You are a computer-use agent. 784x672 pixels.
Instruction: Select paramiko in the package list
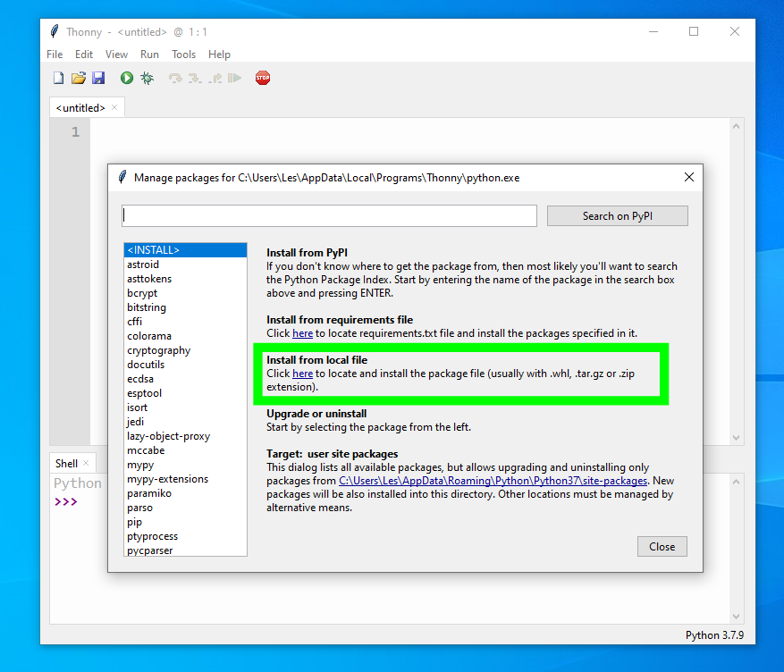coord(185,493)
